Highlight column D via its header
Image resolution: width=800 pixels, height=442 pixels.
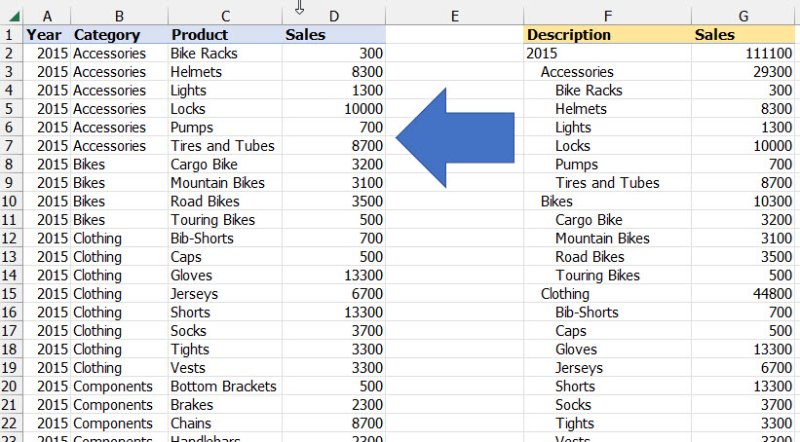tap(333, 15)
